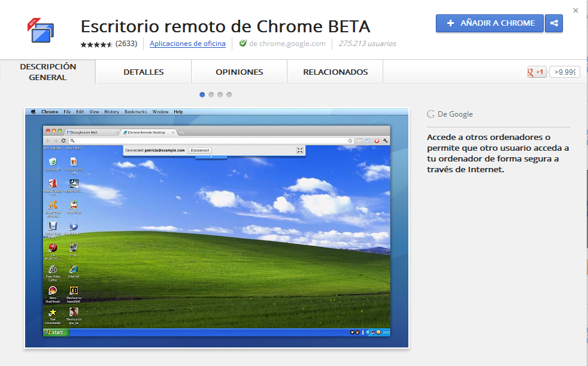
Task: Click the green verified checkmark icon
Action: (243, 44)
